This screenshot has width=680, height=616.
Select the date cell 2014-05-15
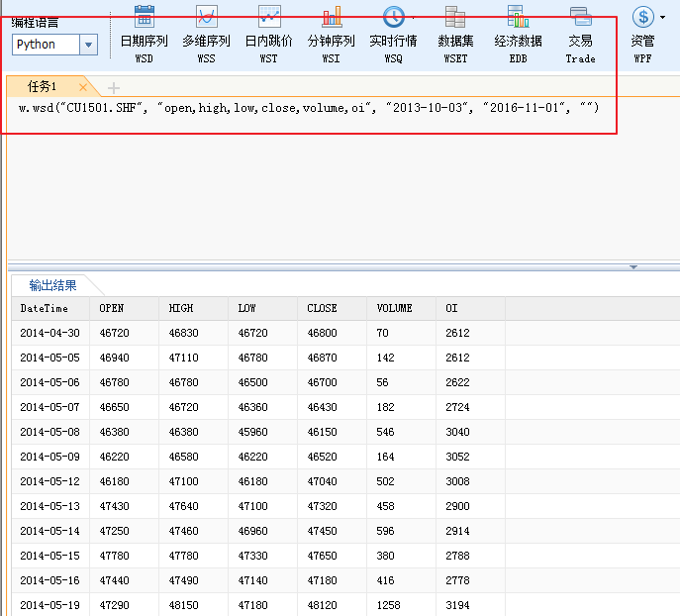click(x=49, y=556)
